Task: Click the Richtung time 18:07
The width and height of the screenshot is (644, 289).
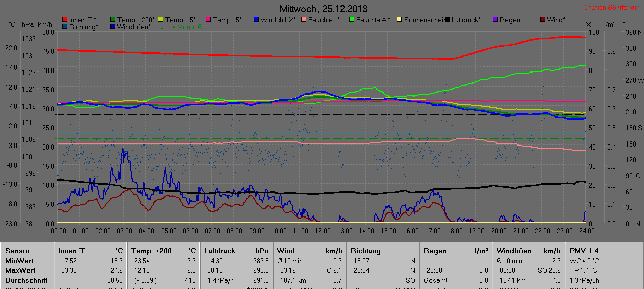Action: (361, 261)
